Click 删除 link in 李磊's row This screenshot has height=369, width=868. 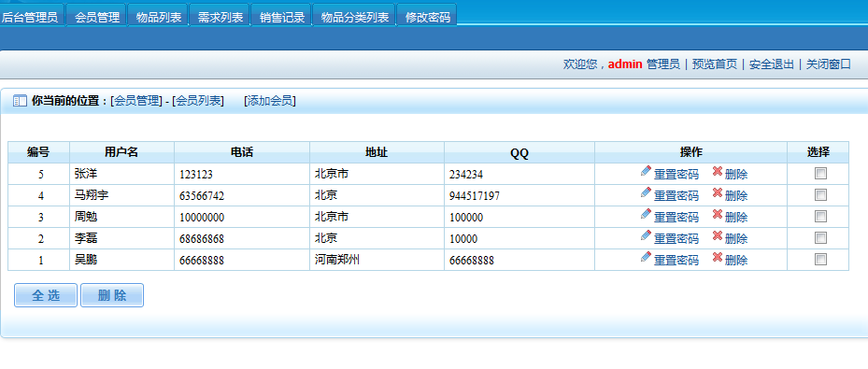736,238
